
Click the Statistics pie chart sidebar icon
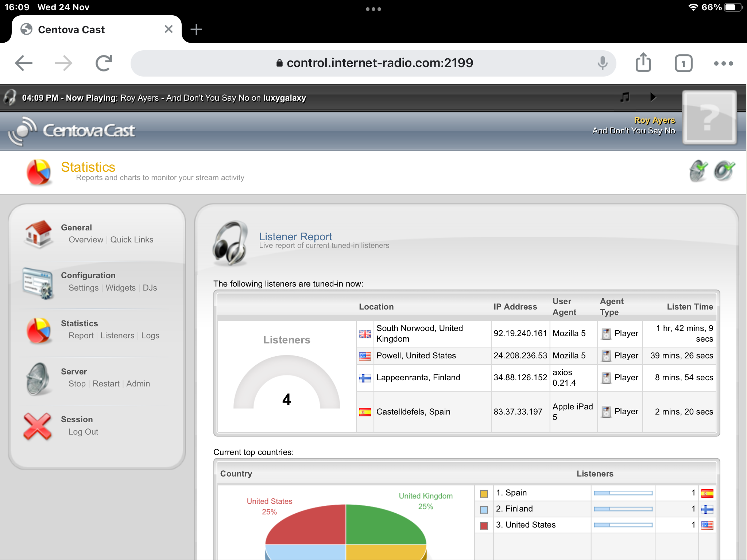pyautogui.click(x=38, y=330)
